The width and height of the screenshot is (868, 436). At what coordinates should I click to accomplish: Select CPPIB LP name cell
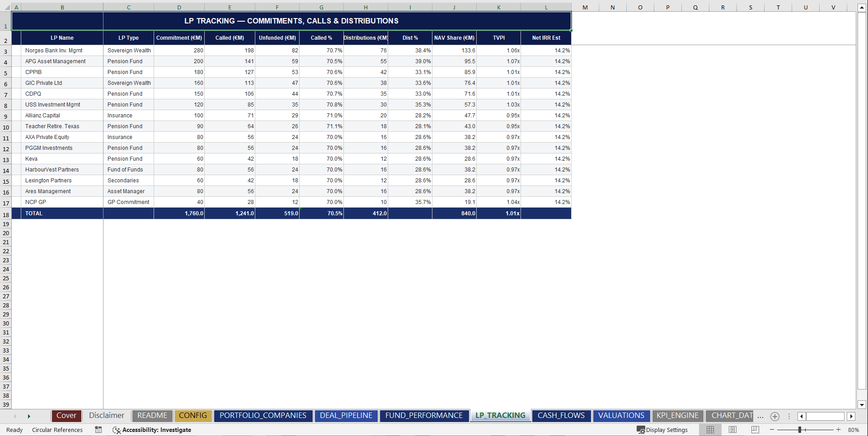coord(62,72)
